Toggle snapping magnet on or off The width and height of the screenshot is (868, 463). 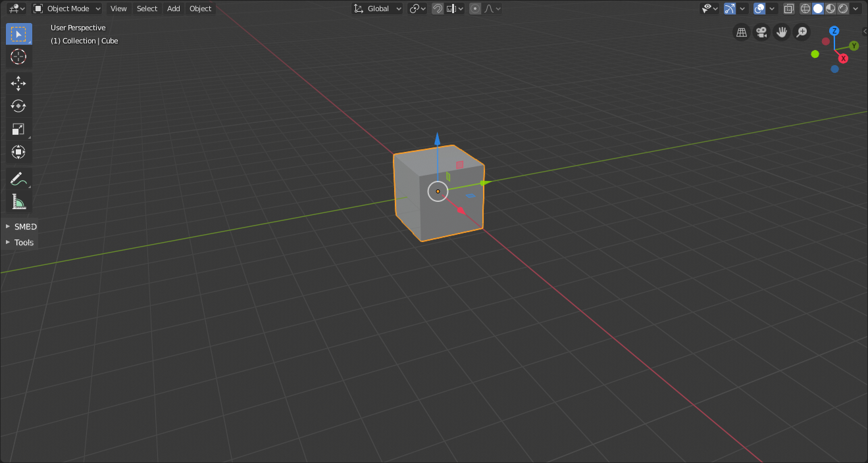(x=438, y=9)
